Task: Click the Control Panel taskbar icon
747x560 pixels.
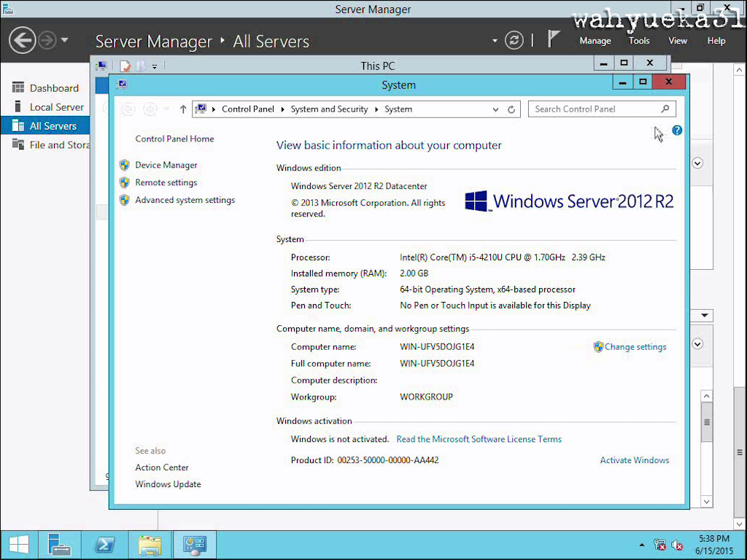Action: pyautogui.click(x=194, y=545)
